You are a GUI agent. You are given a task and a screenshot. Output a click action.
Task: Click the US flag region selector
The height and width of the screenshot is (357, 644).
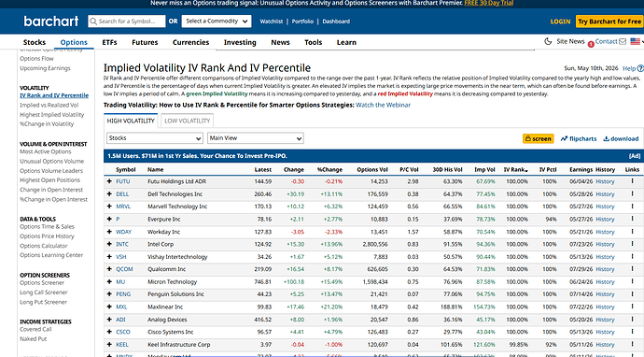click(635, 41)
